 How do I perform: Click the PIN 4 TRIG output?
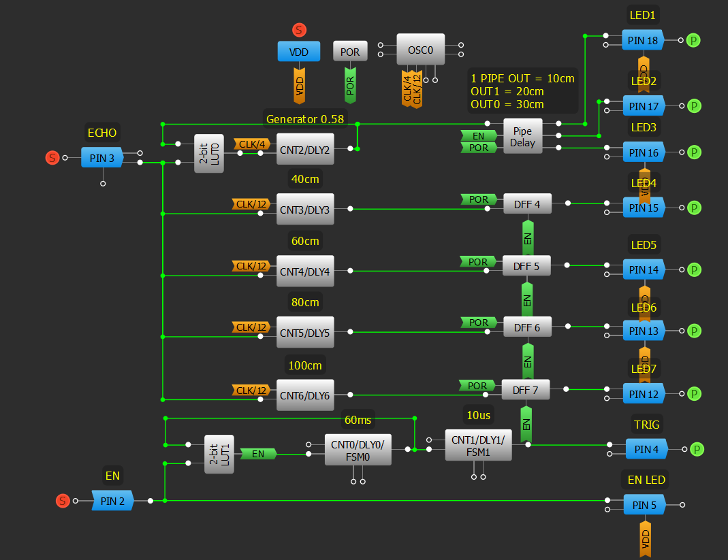(x=646, y=449)
